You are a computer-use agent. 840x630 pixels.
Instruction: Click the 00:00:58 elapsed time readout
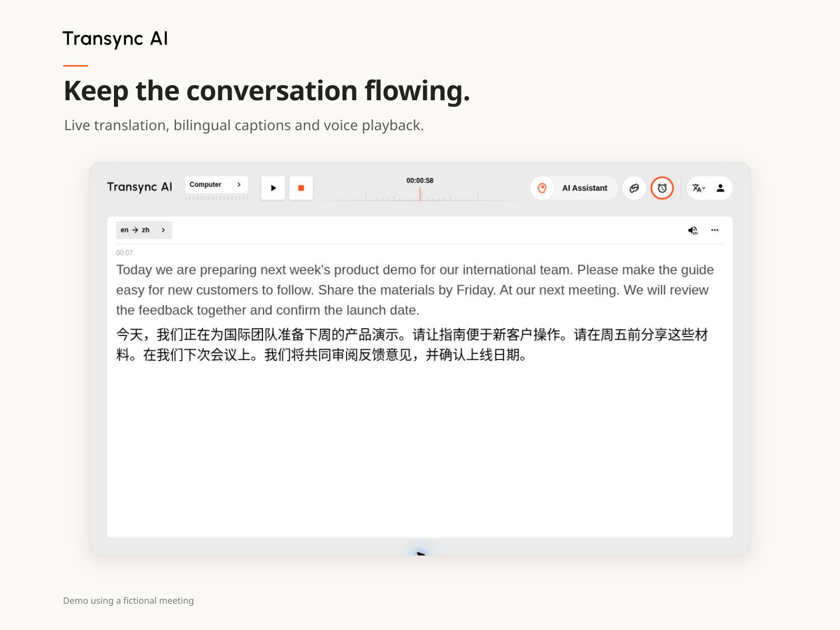click(x=420, y=181)
